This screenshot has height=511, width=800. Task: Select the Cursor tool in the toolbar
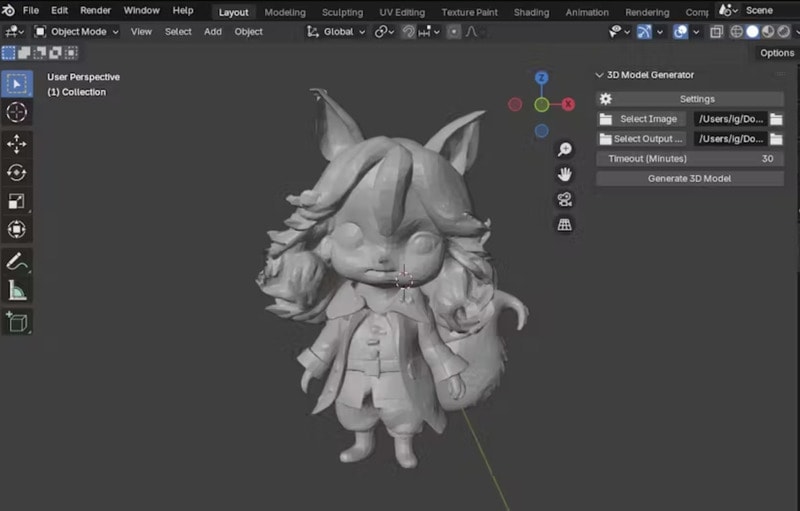point(16,112)
